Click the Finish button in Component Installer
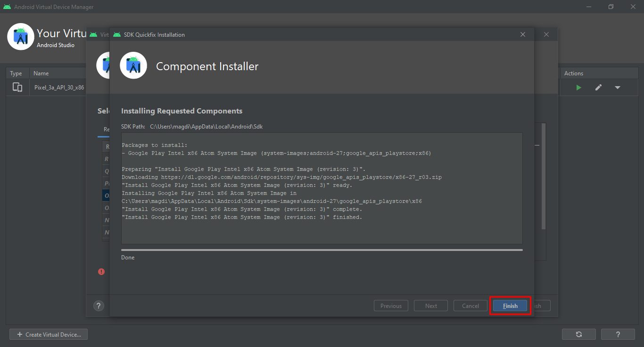 510,306
